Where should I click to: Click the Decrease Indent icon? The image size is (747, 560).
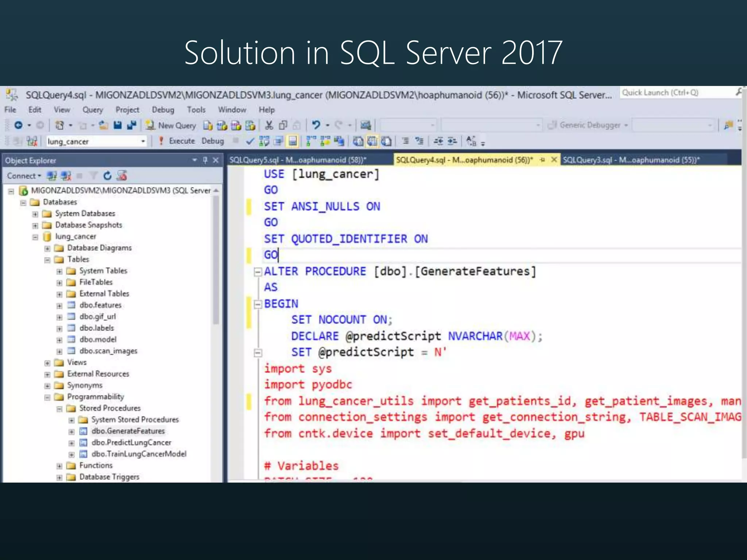pos(438,141)
